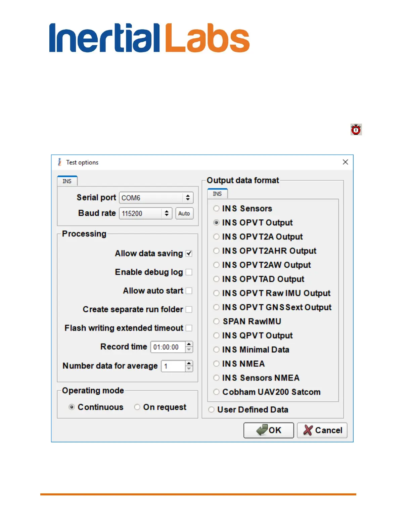
Task: Increase Number data for average value
Action: coord(189,363)
